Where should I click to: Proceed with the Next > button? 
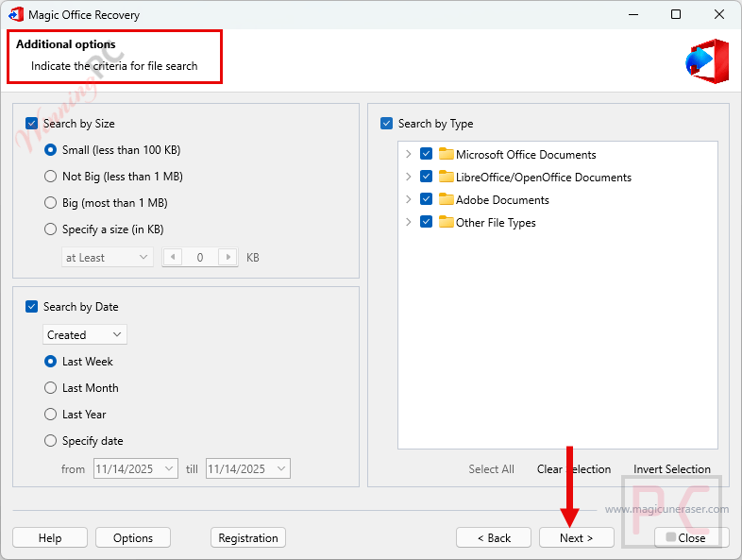(577, 537)
